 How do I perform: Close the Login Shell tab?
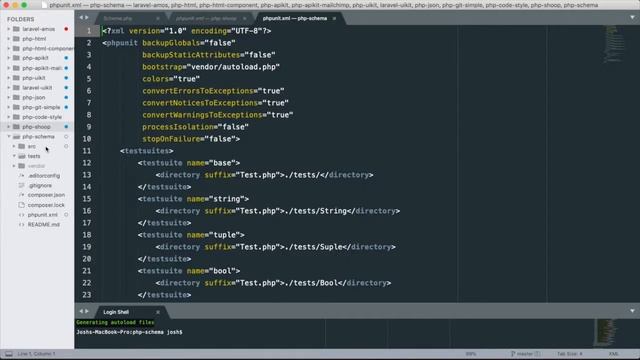click(158, 312)
